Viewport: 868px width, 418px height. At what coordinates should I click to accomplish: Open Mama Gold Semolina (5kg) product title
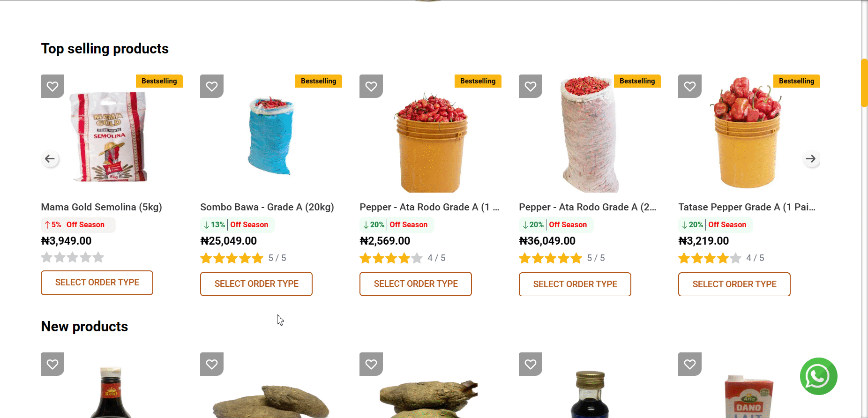click(x=102, y=207)
